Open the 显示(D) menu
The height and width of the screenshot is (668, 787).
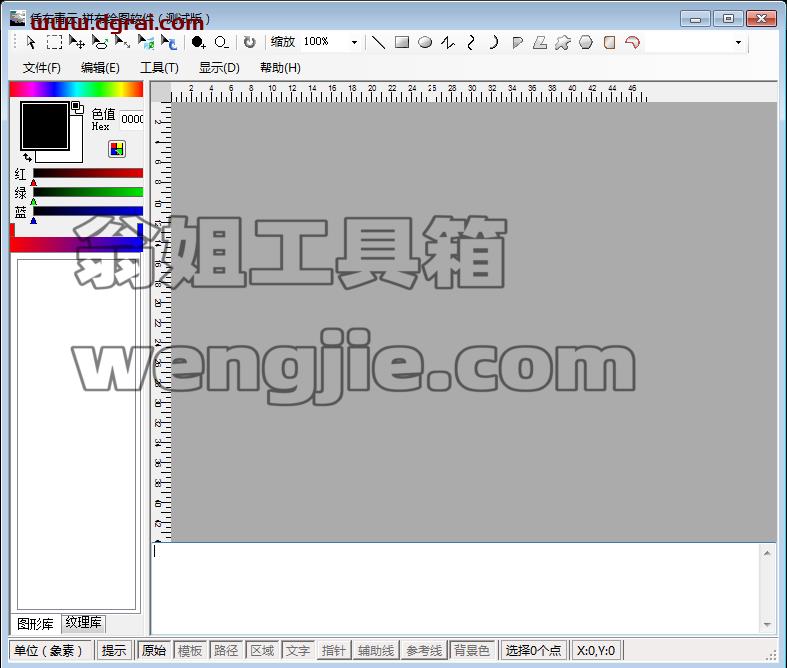pos(219,68)
